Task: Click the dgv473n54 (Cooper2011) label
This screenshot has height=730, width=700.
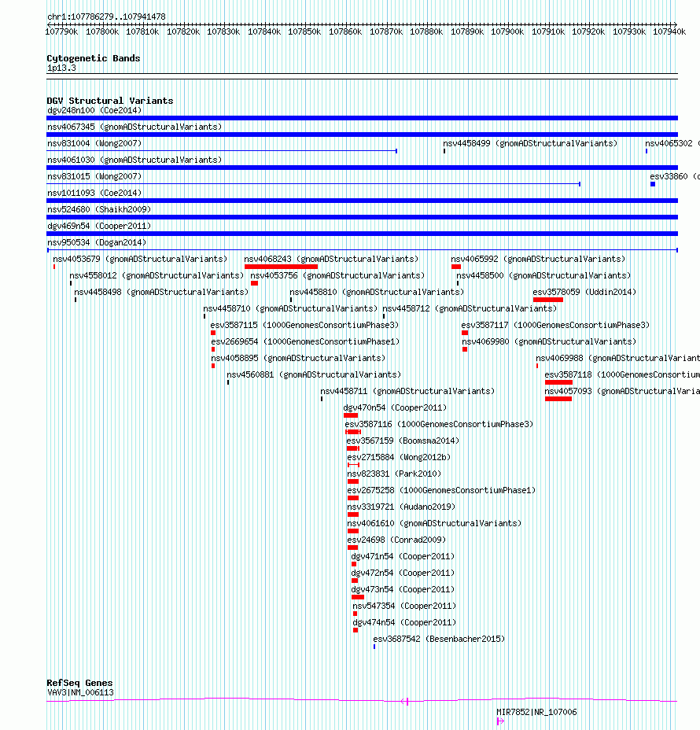Action: tap(403, 589)
